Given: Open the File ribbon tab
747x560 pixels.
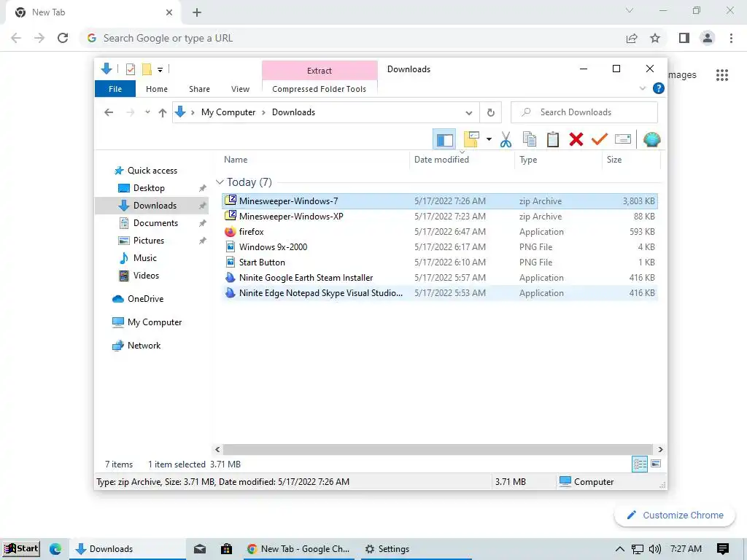Looking at the screenshot, I should pyautogui.click(x=115, y=89).
